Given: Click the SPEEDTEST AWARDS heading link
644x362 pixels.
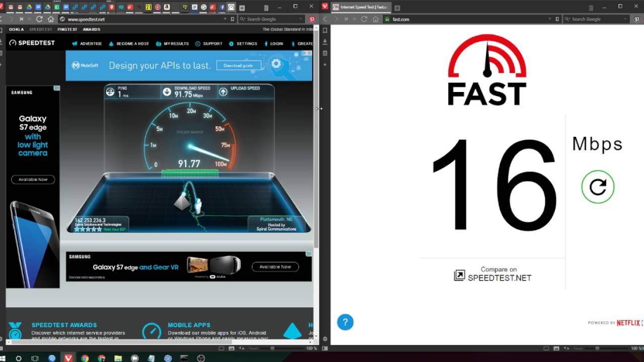Looking at the screenshot, I should point(64,325).
